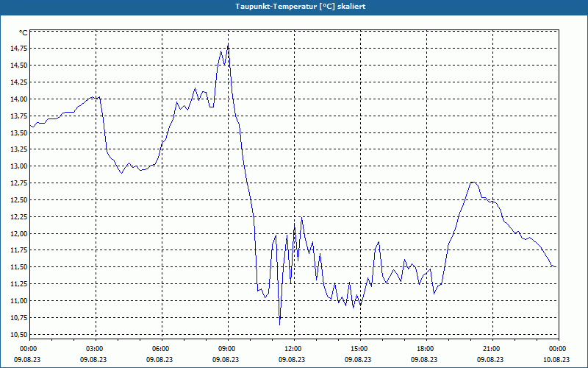Select the 14,00 y-axis value
The width and height of the screenshot is (588, 368).
pos(20,99)
